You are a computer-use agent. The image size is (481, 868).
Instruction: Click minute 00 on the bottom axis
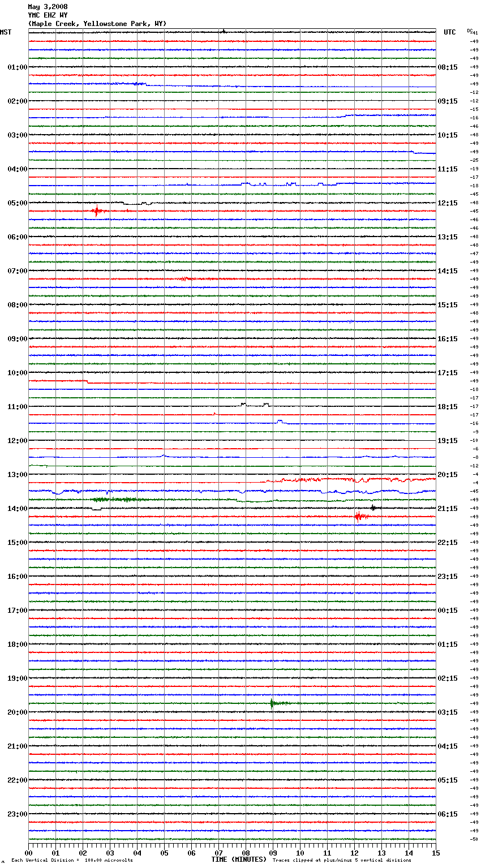pyautogui.click(x=29, y=853)
